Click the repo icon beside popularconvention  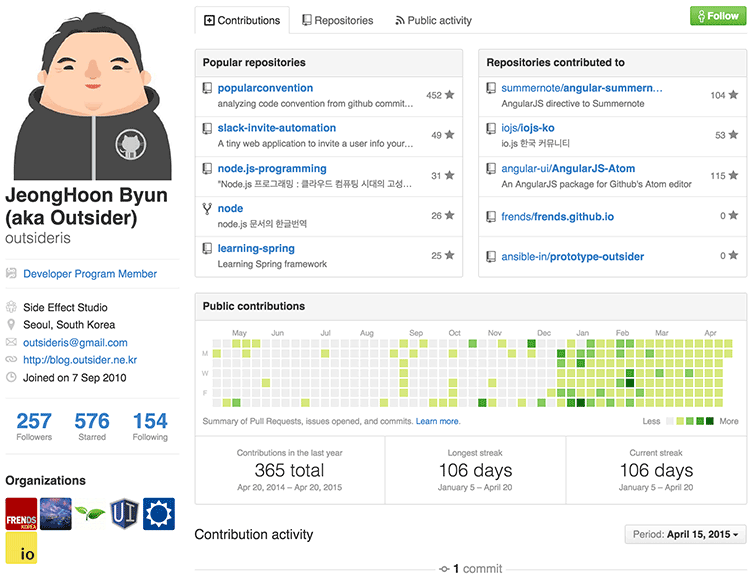click(207, 88)
